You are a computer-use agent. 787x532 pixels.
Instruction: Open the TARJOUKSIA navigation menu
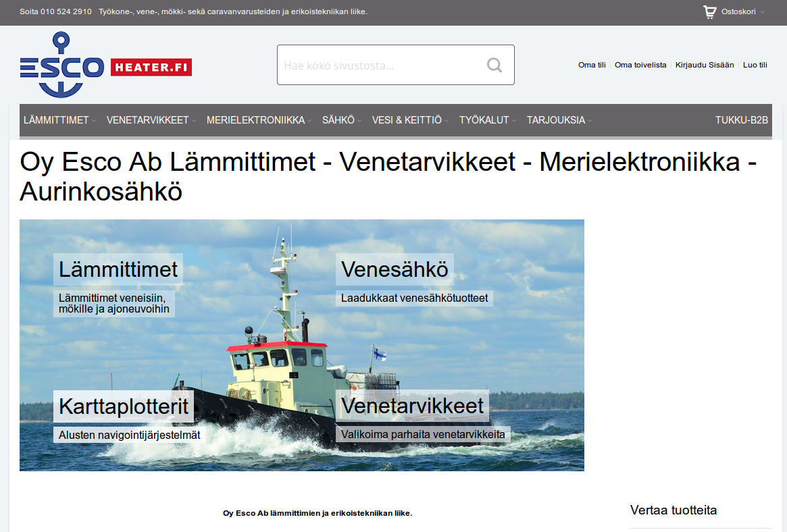(555, 120)
